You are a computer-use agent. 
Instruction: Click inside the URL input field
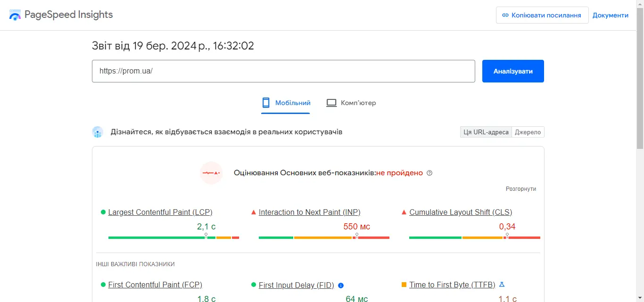click(x=283, y=71)
